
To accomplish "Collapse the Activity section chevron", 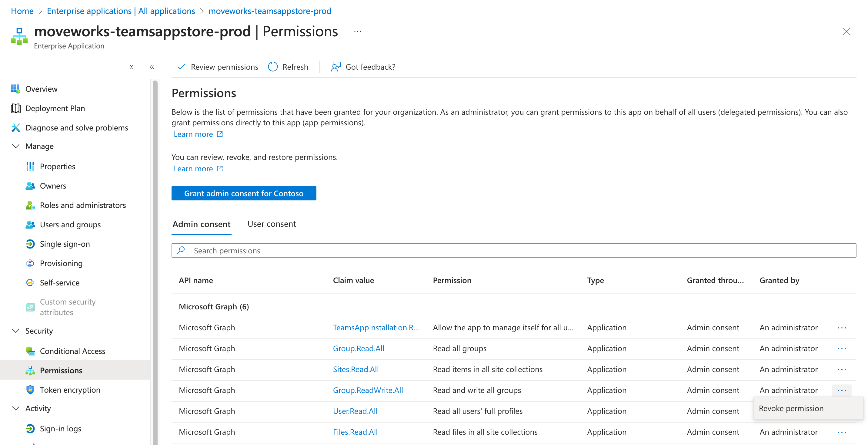I will pyautogui.click(x=15, y=408).
